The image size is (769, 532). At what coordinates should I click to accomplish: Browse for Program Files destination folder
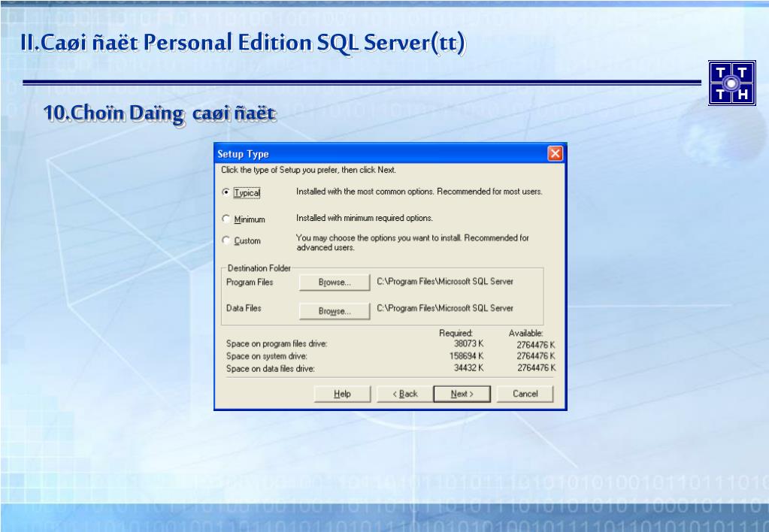[335, 283]
